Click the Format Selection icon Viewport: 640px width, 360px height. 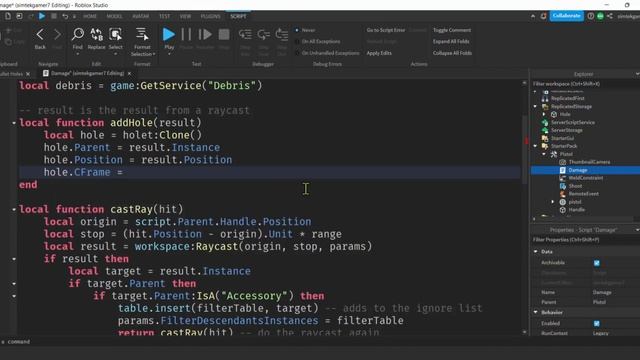click(x=142, y=34)
